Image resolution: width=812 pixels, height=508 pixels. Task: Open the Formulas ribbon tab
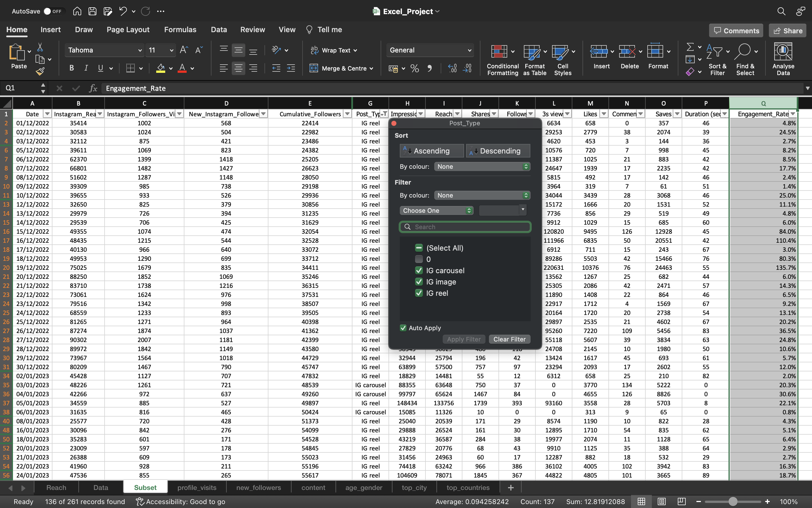[180, 30]
